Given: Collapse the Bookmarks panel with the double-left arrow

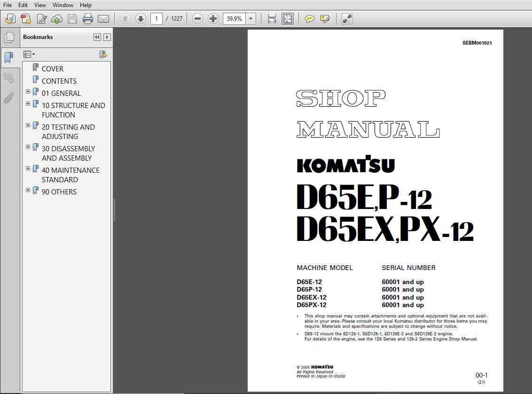Looking at the screenshot, I should click(97, 37).
